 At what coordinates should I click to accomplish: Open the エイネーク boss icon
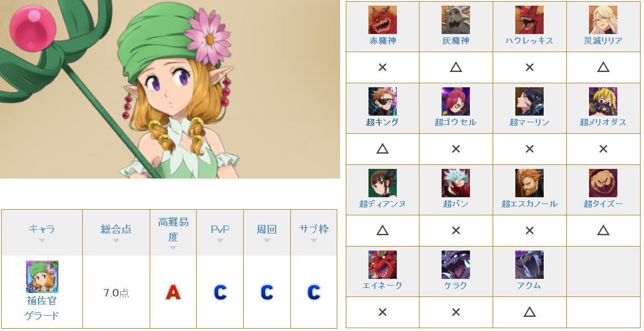click(x=382, y=265)
